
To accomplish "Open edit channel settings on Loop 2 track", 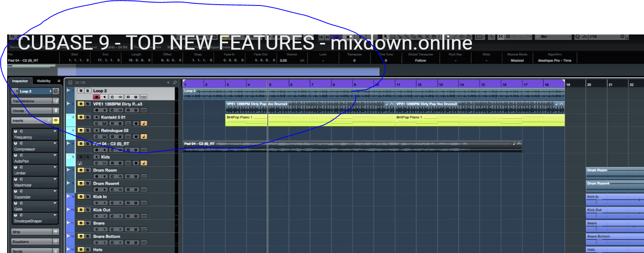I will [x=112, y=97].
